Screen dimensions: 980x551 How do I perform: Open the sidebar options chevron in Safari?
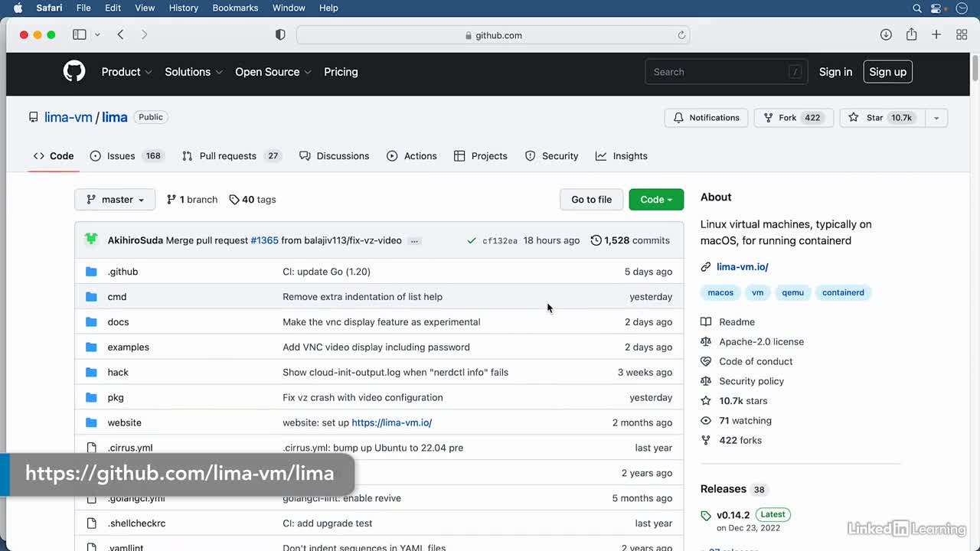97,34
